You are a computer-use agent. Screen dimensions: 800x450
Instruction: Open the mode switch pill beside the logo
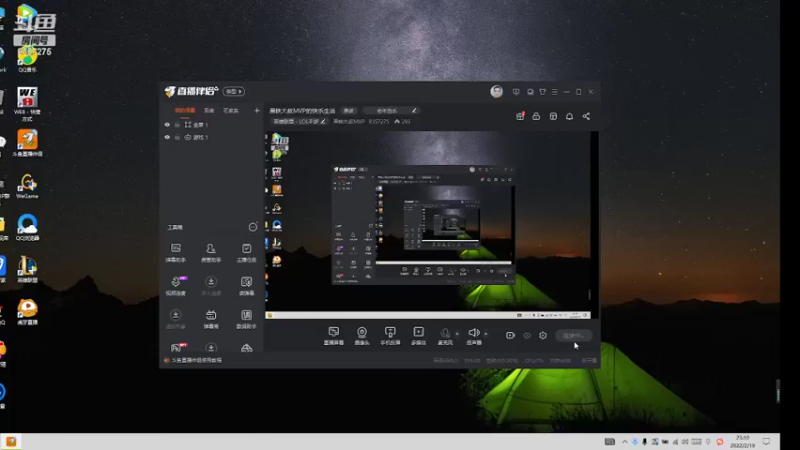click(234, 91)
